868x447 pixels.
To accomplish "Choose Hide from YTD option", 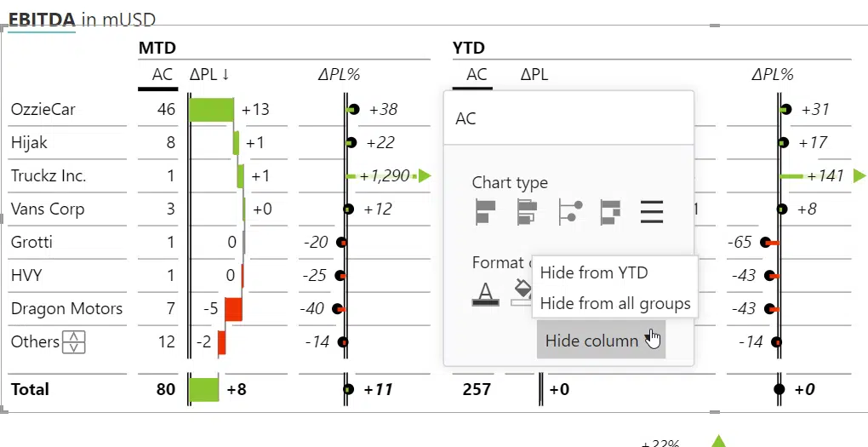I will click(x=594, y=272).
